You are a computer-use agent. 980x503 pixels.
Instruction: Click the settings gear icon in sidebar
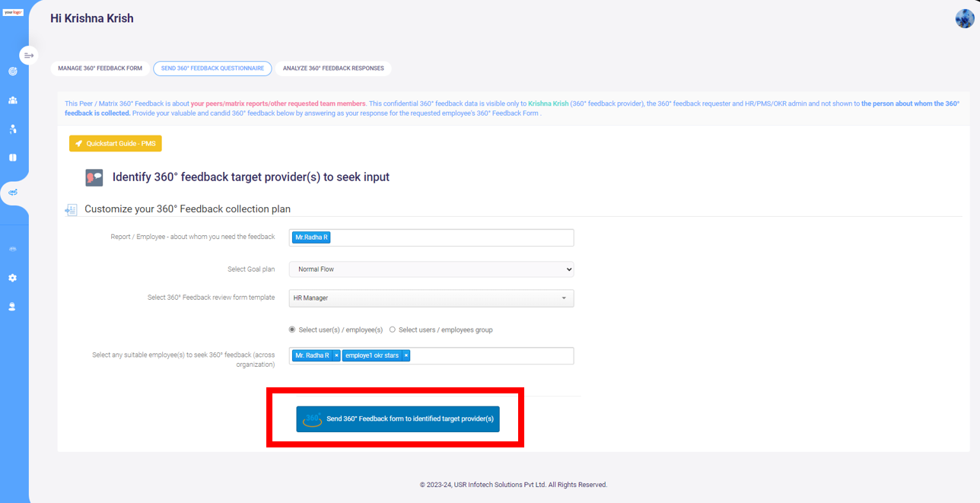(13, 278)
